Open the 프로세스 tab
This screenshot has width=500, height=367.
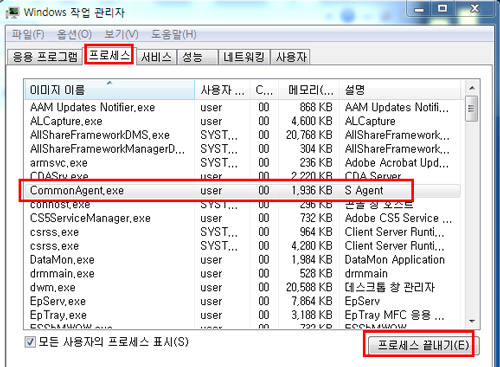(109, 55)
